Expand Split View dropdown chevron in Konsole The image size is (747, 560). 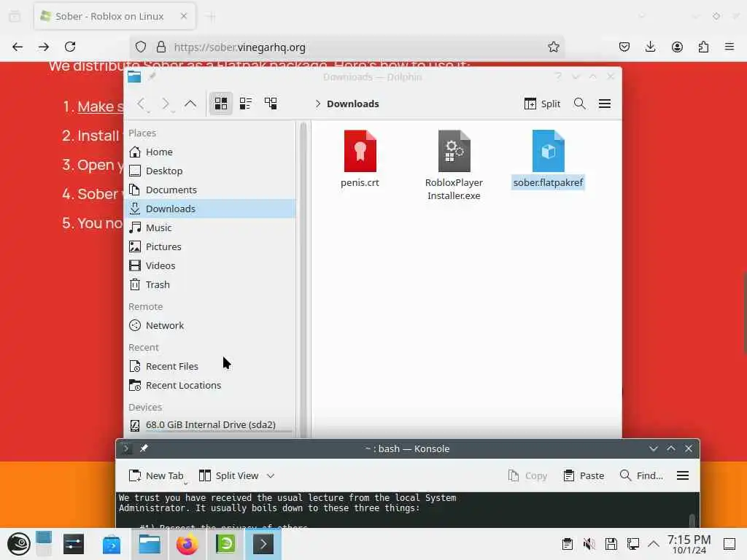coord(271,475)
